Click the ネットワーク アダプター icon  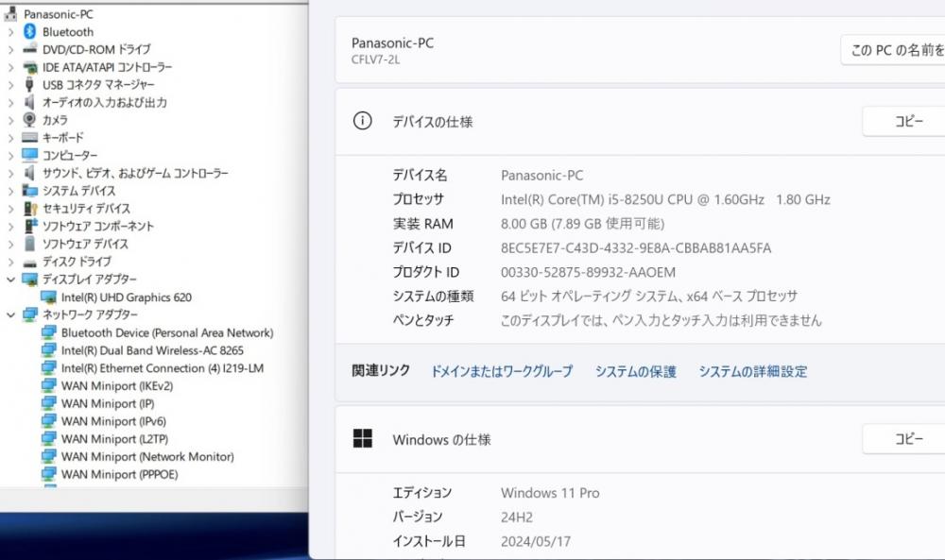pos(29,314)
